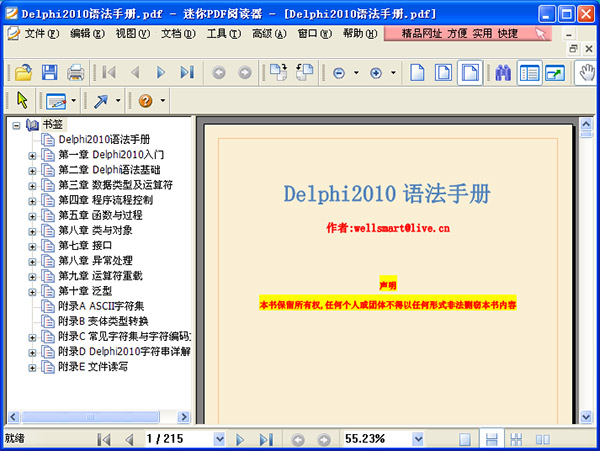The image size is (600, 451).
Task: Click the 精品网址 方便 实用 快捷 banner
Action: tap(468, 34)
